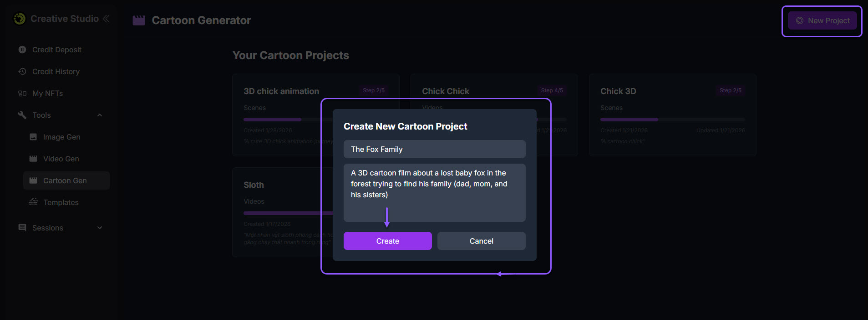Viewport: 868px width, 320px height.
Task: Click the Credit Deposit coin icon
Action: click(x=22, y=50)
